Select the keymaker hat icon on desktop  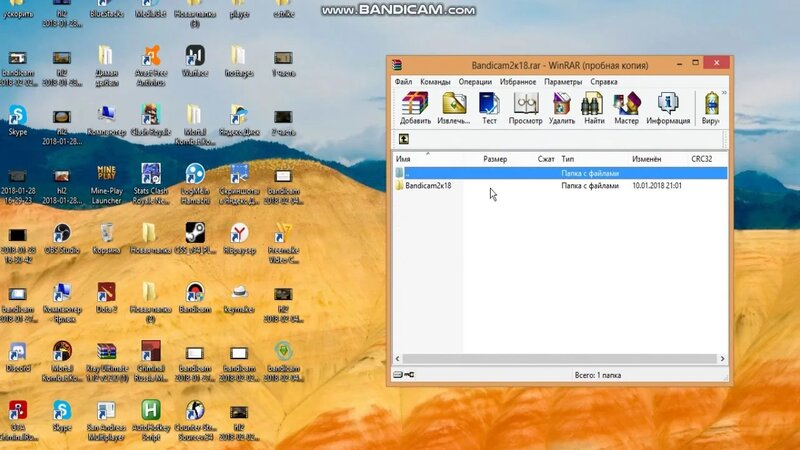point(239,298)
